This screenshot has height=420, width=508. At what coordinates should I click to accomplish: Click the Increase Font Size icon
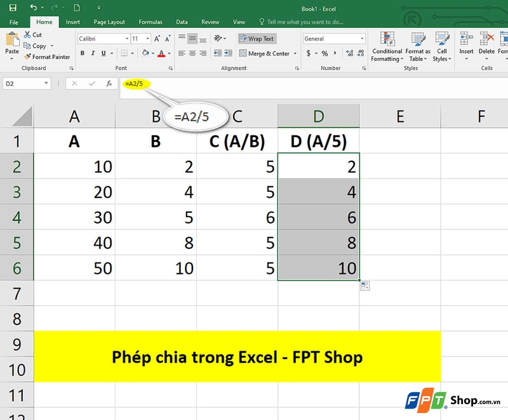tap(156, 39)
